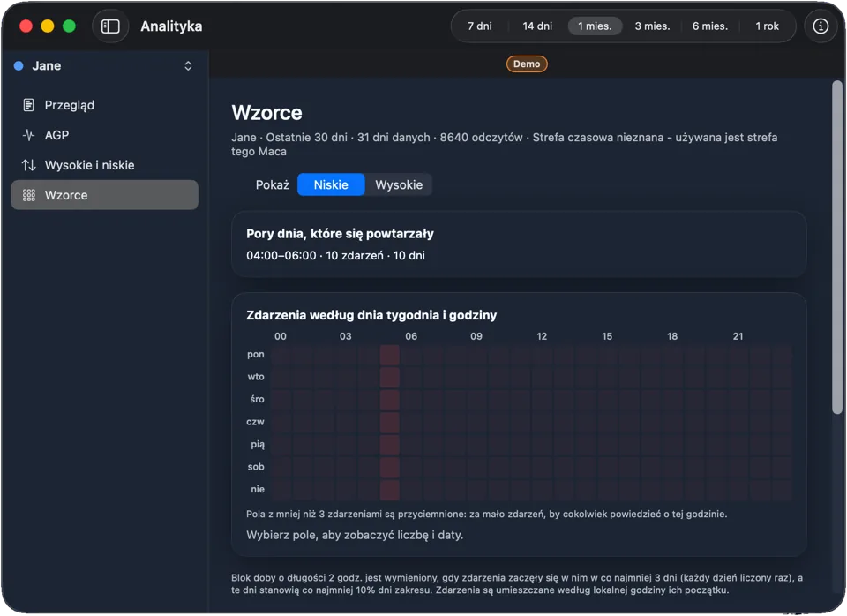Image resolution: width=847 pixels, height=616 pixels.
Task: Select the 14 dni range button
Action: pos(537,26)
